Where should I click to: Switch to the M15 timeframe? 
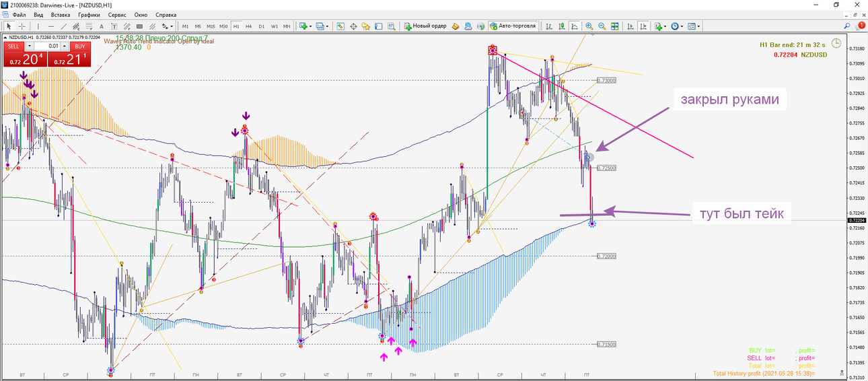pos(211,26)
